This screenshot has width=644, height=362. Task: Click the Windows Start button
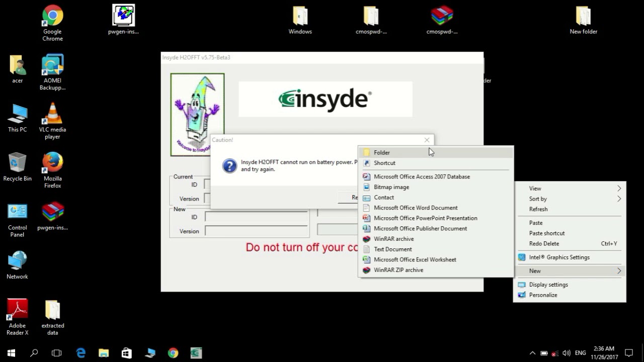(x=11, y=353)
